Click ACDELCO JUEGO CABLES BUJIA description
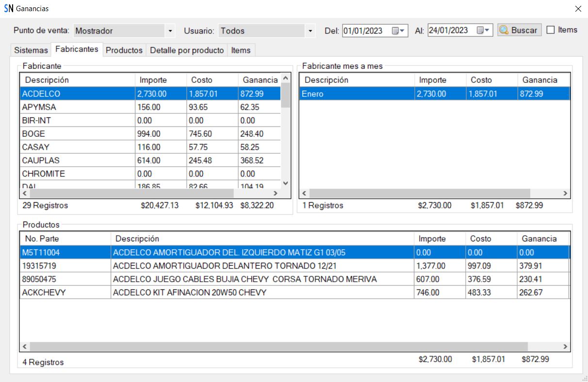This screenshot has width=588, height=382. pyautogui.click(x=245, y=279)
